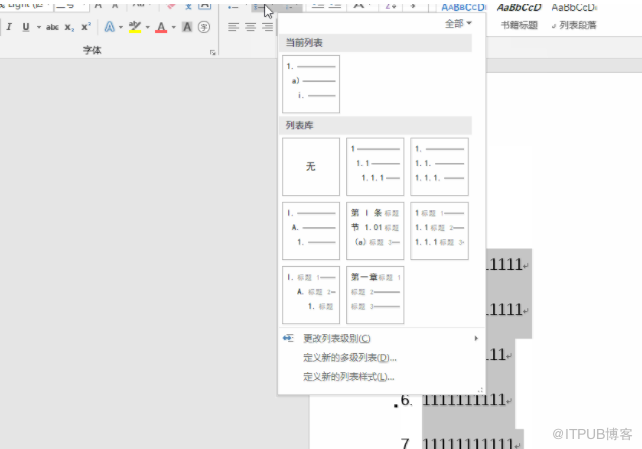642x449 pixels.
Task: Click the Italic formatting icon
Action: (x=9, y=27)
